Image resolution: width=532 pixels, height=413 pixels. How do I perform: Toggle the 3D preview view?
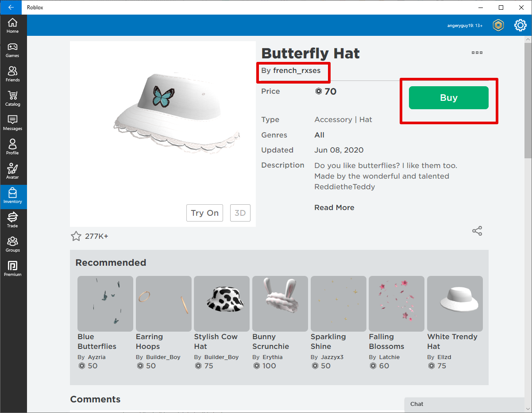click(240, 213)
